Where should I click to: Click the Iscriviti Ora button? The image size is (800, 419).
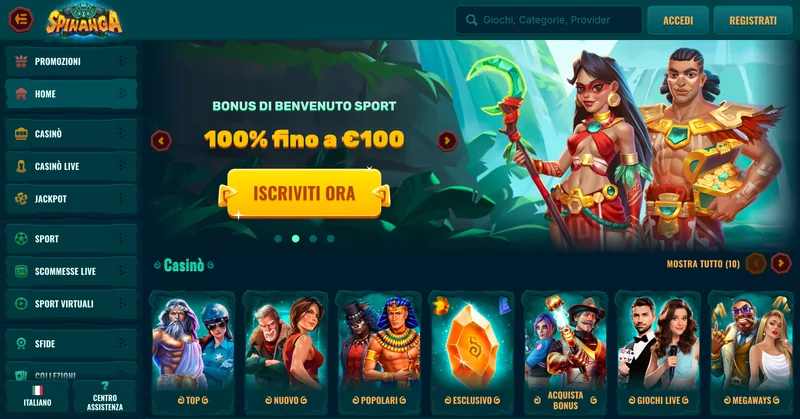tap(304, 193)
